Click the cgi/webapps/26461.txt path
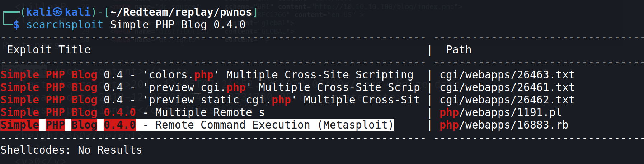Screen dimensions: 644x164 pyautogui.click(x=507, y=87)
